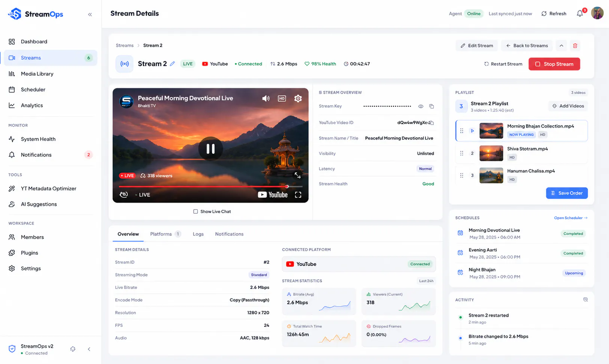Screen dimensions: 609x364
Task: Delete the stream with the red trash icon
Action: click(575, 46)
